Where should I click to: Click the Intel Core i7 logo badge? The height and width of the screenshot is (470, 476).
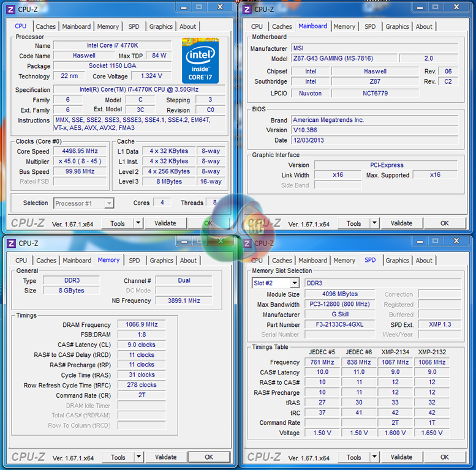200,60
